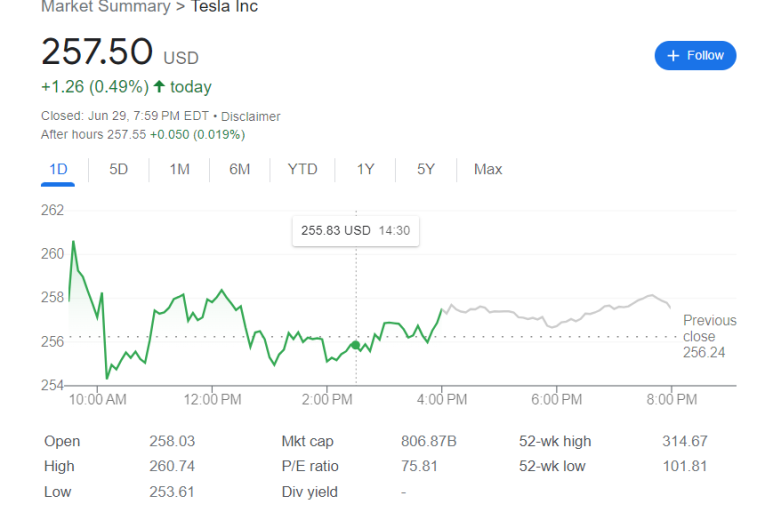Show the 5Y time range
Image resolution: width=773 pixels, height=520 pixels.
point(426,170)
